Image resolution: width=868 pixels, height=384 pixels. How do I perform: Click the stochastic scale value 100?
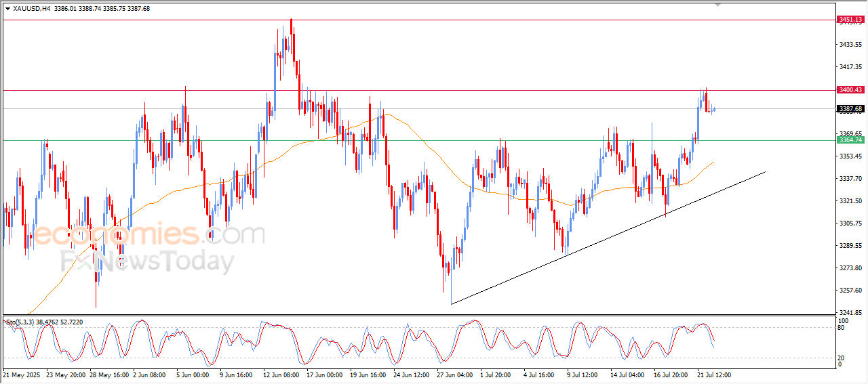[844, 320]
